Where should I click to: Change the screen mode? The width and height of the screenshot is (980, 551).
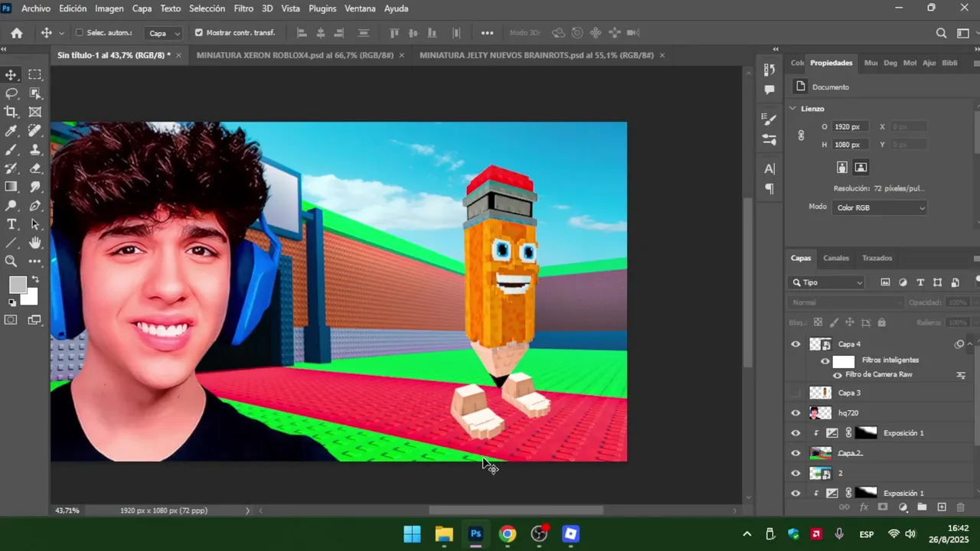pos(35,320)
